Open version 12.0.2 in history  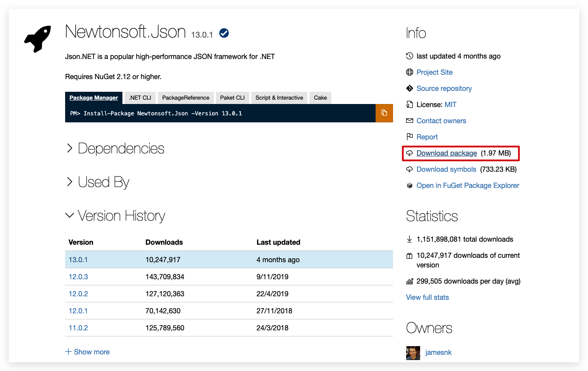[78, 294]
